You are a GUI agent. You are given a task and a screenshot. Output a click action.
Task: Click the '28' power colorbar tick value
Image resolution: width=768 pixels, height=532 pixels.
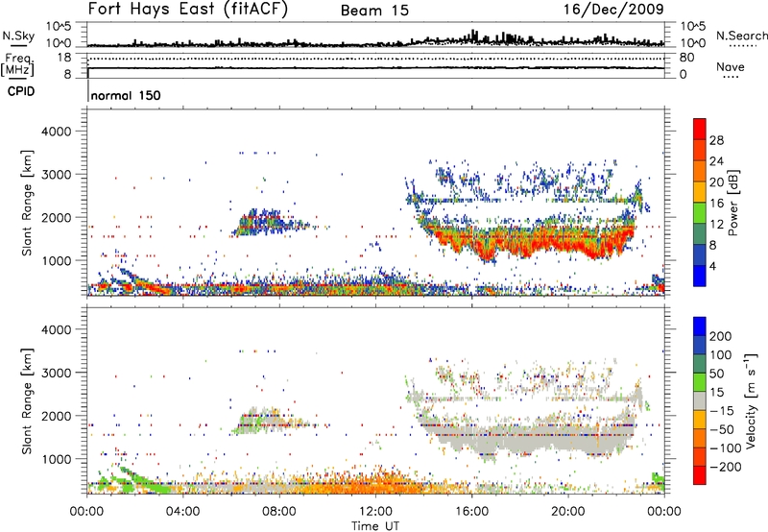[716, 140]
